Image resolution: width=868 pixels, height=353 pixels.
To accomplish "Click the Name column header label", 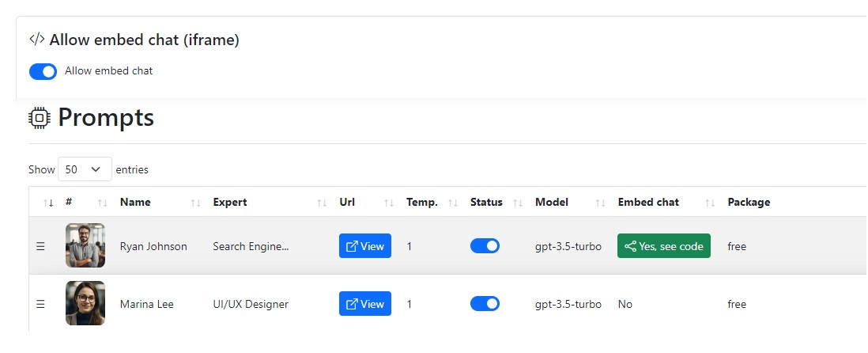I will (135, 203).
